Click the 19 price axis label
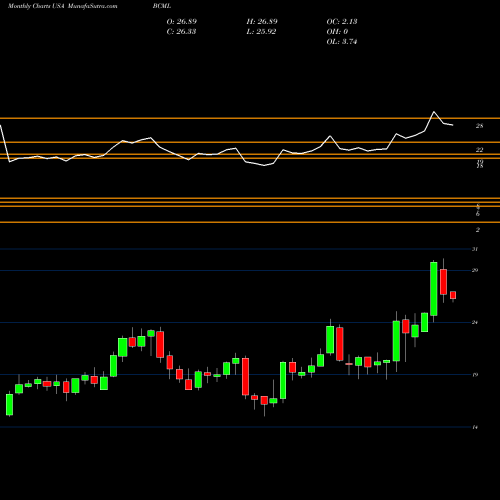The image size is (500, 500). click(x=475, y=375)
